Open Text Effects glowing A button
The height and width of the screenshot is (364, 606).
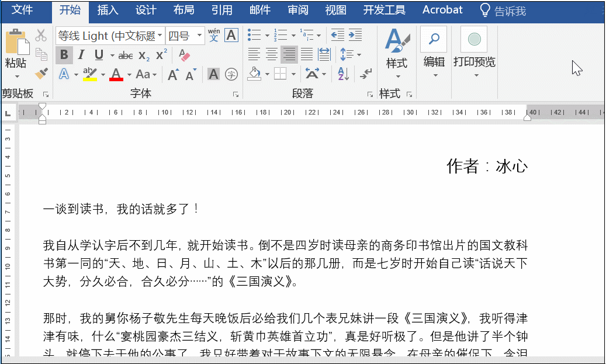(64, 74)
